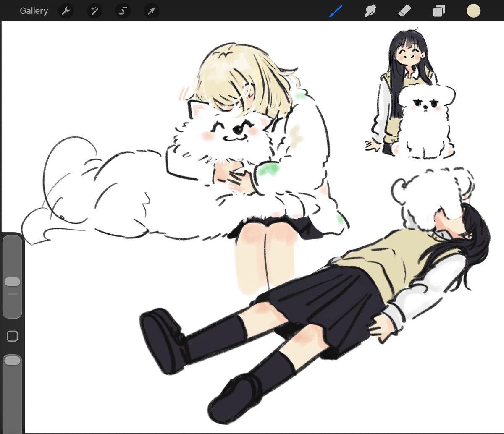Select the Brush tool
Image resolution: width=504 pixels, height=434 pixels.
coord(336,11)
